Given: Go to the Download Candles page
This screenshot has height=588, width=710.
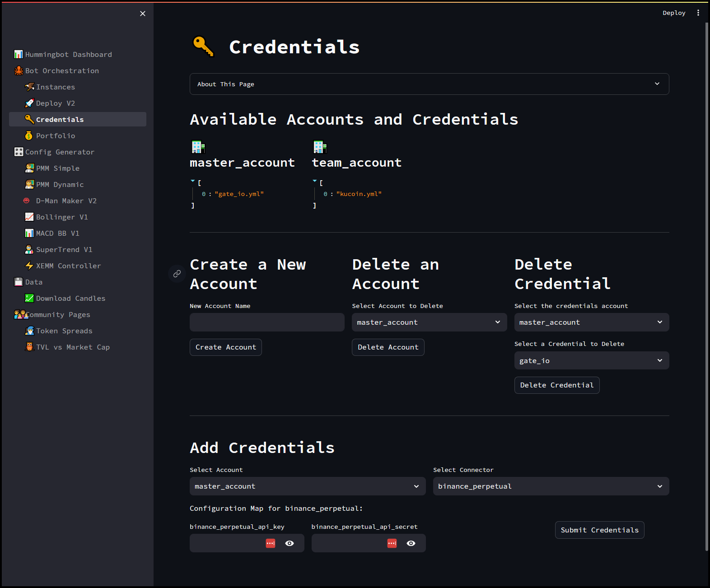Looking at the screenshot, I should click(70, 299).
